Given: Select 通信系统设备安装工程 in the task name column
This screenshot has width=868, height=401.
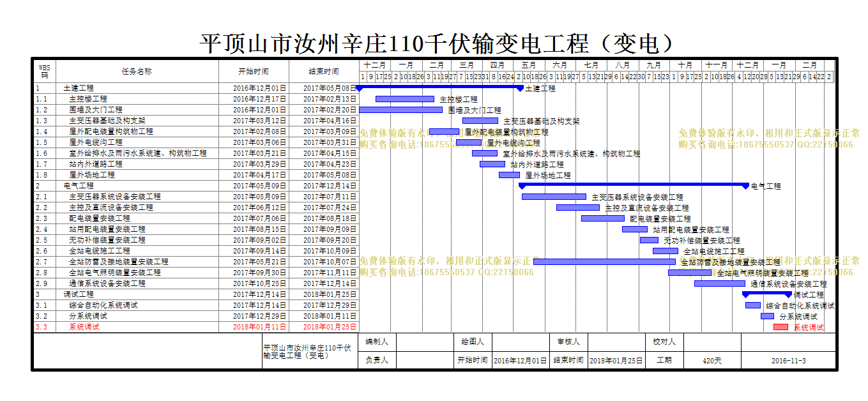Looking at the screenshot, I should (107, 284).
